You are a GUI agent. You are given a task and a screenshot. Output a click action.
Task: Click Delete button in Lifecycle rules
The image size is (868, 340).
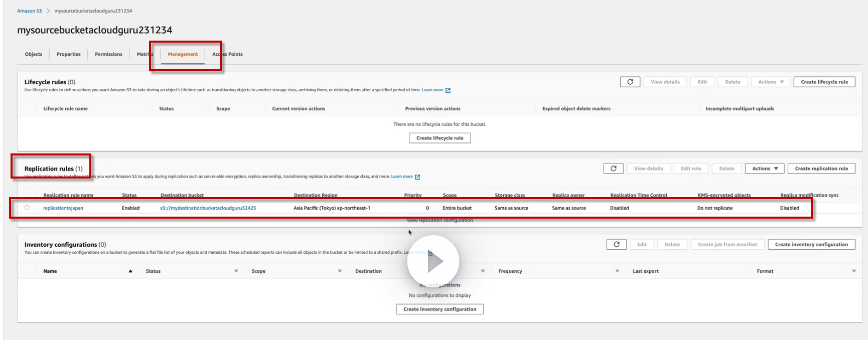[x=733, y=82]
